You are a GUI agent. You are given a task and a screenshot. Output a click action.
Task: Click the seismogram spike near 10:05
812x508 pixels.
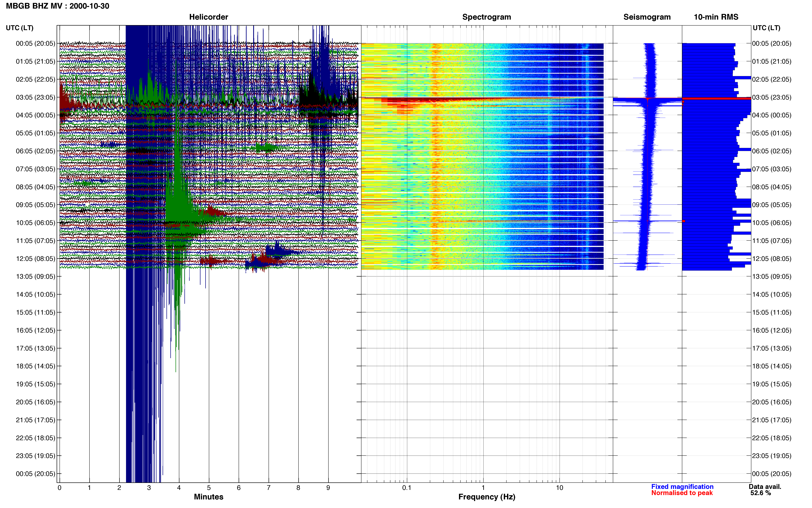click(647, 221)
